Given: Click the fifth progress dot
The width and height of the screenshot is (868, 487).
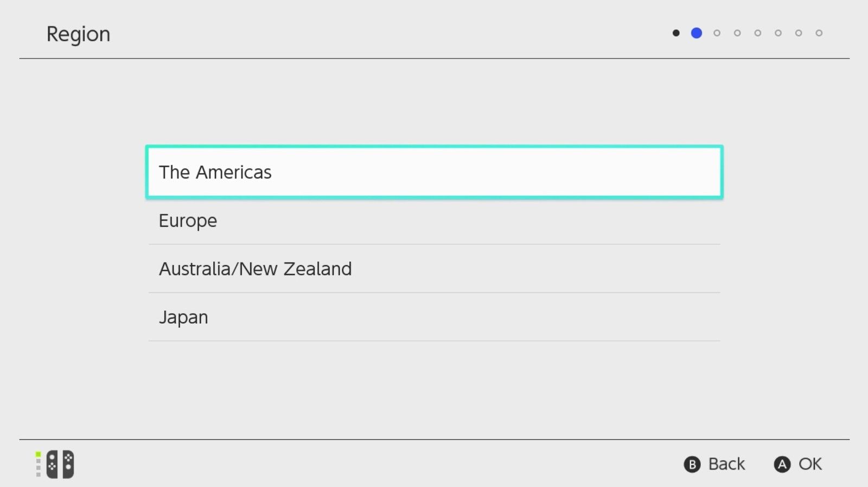Looking at the screenshot, I should (758, 33).
